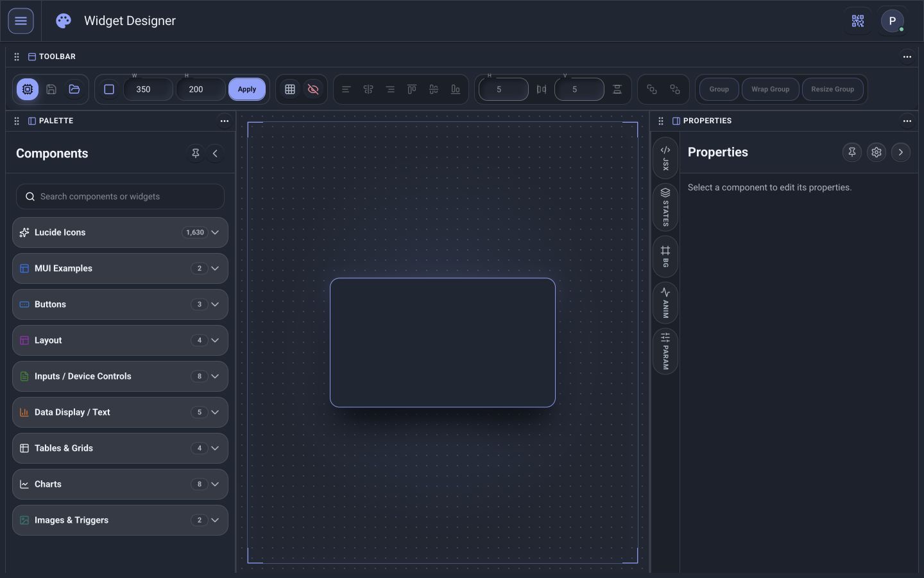The image size is (924, 578).
Task: Expand the Inputs / Device Controls category
Action: point(120,376)
